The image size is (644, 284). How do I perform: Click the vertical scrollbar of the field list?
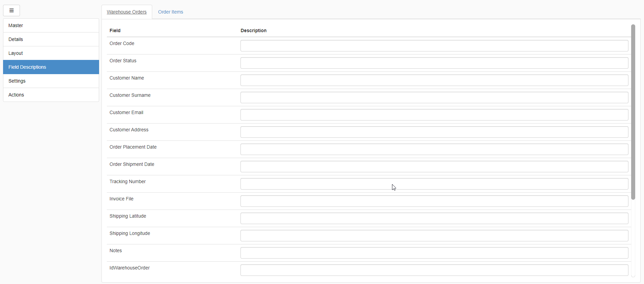click(x=633, y=112)
